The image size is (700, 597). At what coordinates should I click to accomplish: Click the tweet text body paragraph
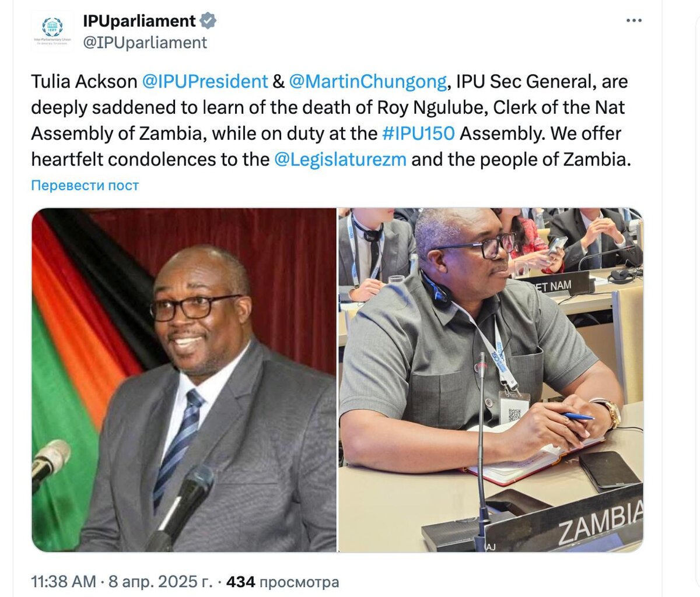pyautogui.click(x=331, y=121)
